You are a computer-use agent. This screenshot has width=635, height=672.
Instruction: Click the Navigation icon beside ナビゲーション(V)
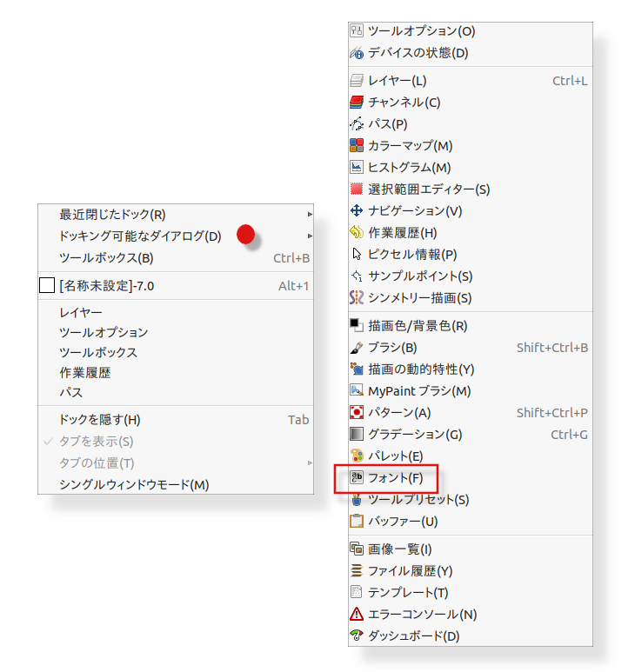point(357,211)
